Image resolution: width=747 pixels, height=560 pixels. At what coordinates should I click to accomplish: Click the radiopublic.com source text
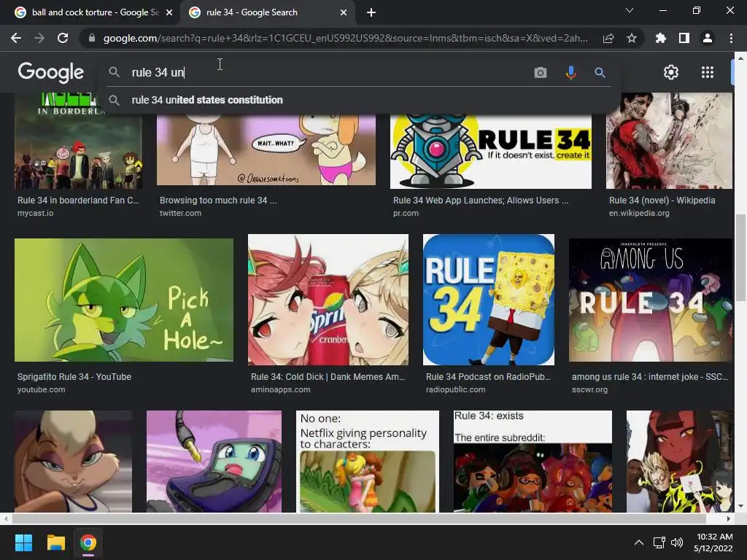point(455,389)
